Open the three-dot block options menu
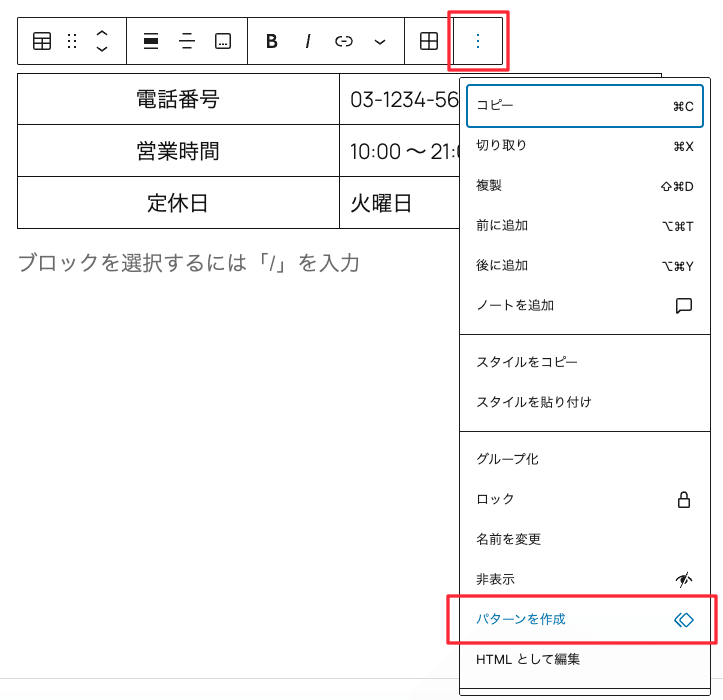 click(478, 42)
